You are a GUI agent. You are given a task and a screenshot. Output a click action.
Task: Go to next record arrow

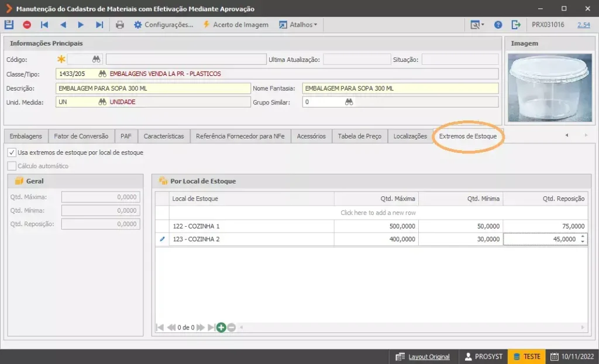pos(81,25)
